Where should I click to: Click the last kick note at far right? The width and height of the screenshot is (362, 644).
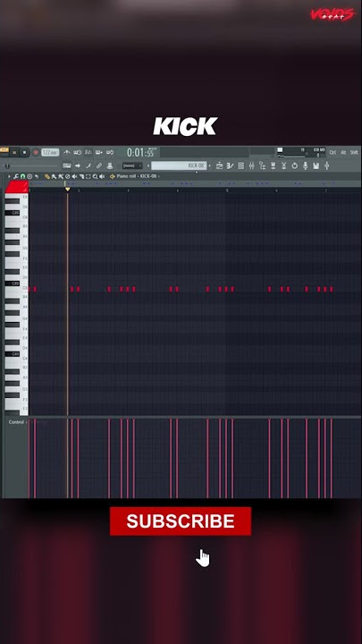[332, 289]
